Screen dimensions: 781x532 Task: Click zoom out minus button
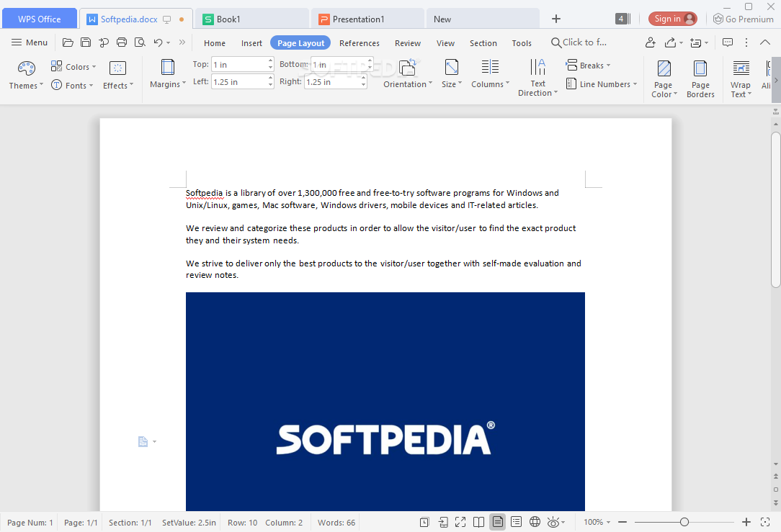[x=622, y=521]
